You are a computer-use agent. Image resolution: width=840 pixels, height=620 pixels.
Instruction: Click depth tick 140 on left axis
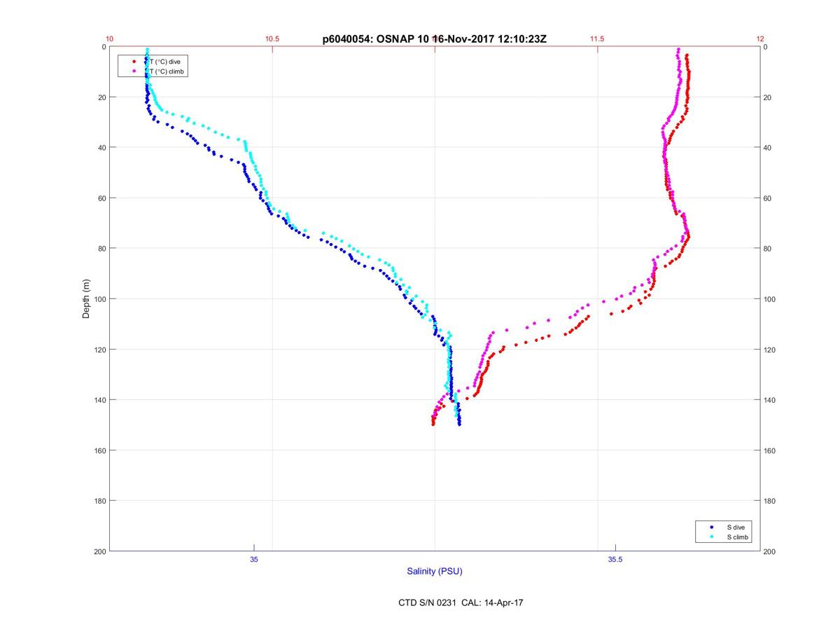(x=99, y=400)
